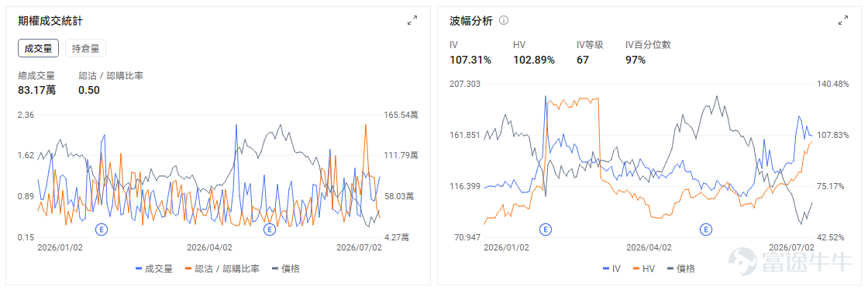Click the 140.48% axis label

832,84
